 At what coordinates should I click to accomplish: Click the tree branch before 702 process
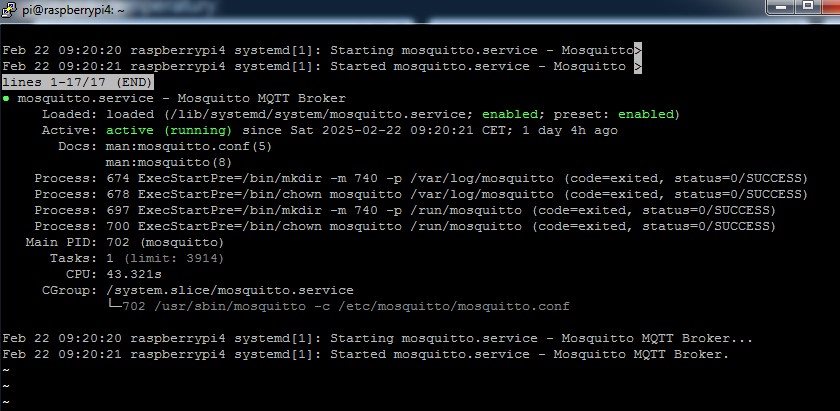point(114,305)
